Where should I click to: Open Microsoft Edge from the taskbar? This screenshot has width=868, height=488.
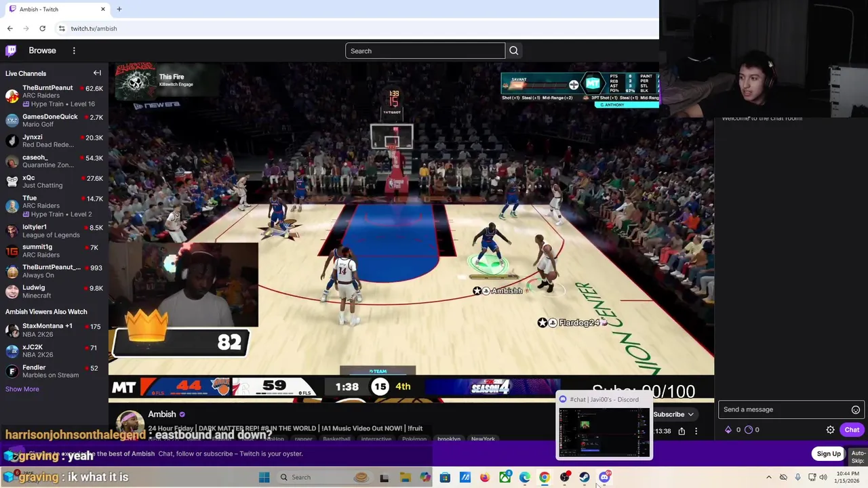point(524,477)
